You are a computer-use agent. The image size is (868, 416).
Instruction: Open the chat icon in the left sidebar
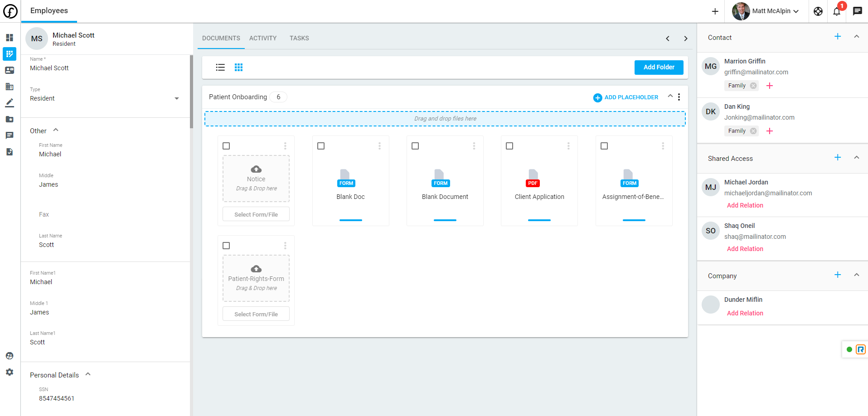point(9,135)
